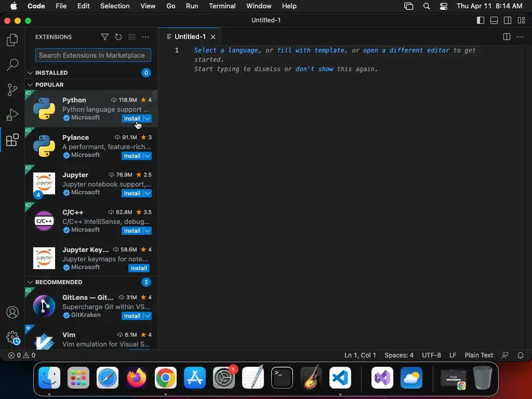532x399 pixels.
Task: Open Run and Debug view
Action: click(x=12, y=115)
